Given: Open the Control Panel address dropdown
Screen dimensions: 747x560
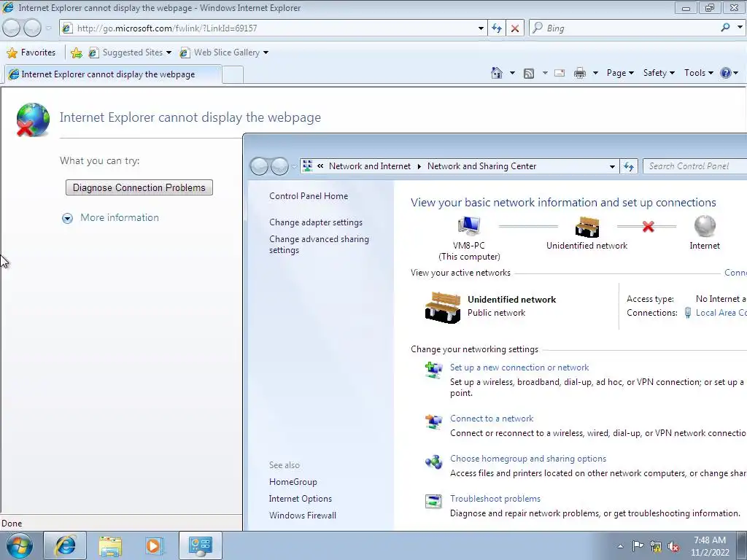Looking at the screenshot, I should [612, 167].
